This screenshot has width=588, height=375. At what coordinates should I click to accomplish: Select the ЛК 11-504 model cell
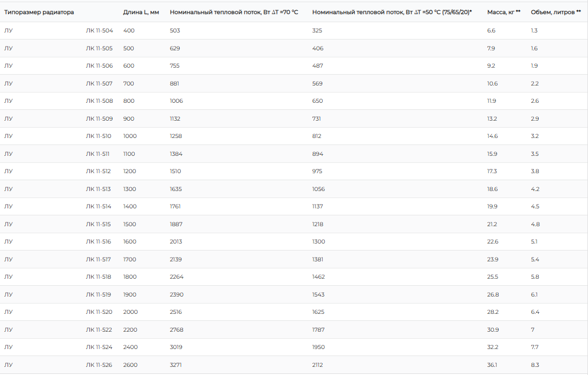click(x=100, y=31)
